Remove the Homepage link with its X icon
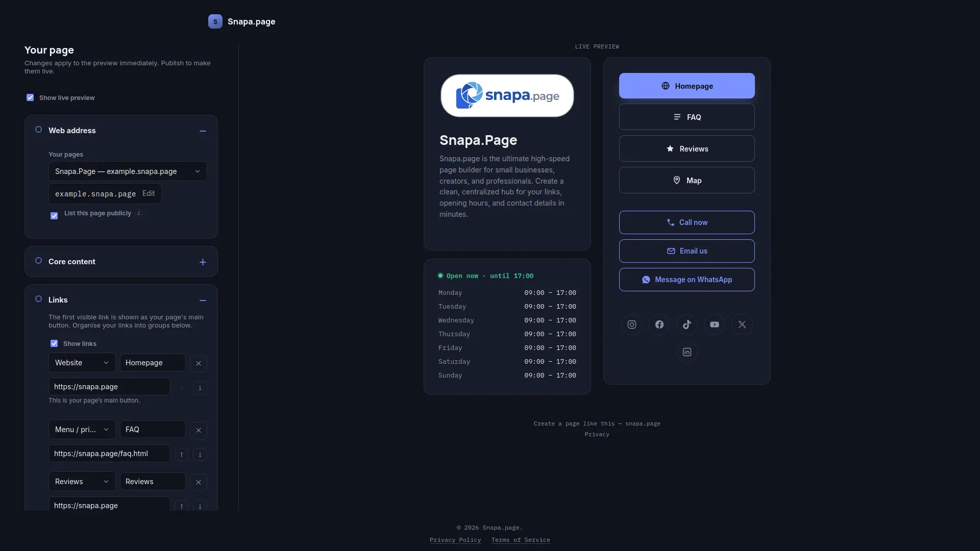Viewport: 980px width, 551px height. [x=199, y=363]
